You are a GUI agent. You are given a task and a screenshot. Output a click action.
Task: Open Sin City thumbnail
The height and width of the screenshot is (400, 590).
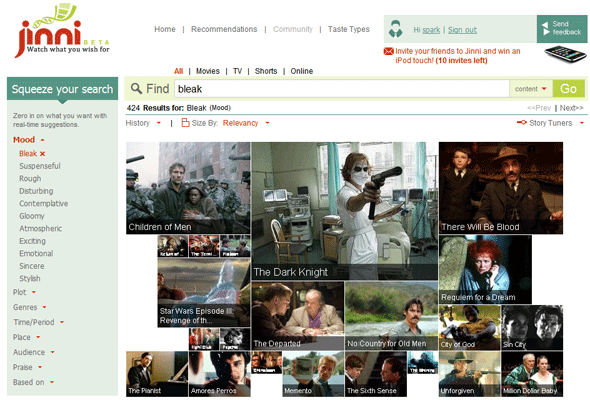tap(532, 327)
